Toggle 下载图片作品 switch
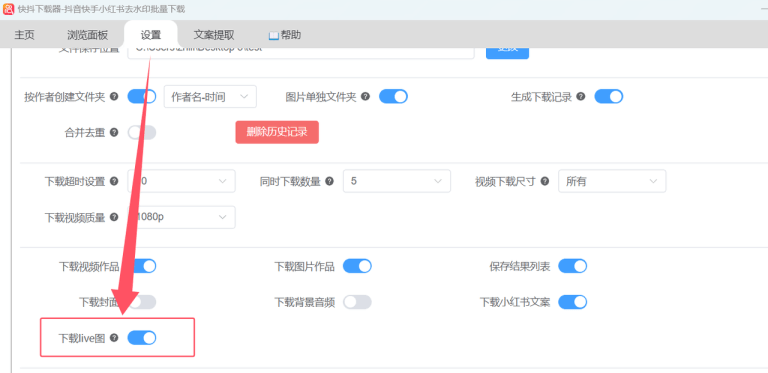 [357, 266]
